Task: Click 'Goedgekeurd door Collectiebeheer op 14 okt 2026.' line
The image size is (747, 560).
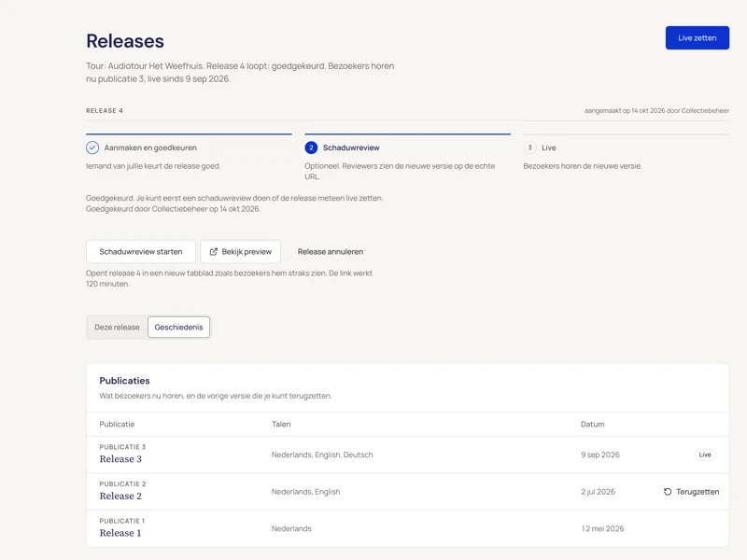Action: click(x=174, y=209)
